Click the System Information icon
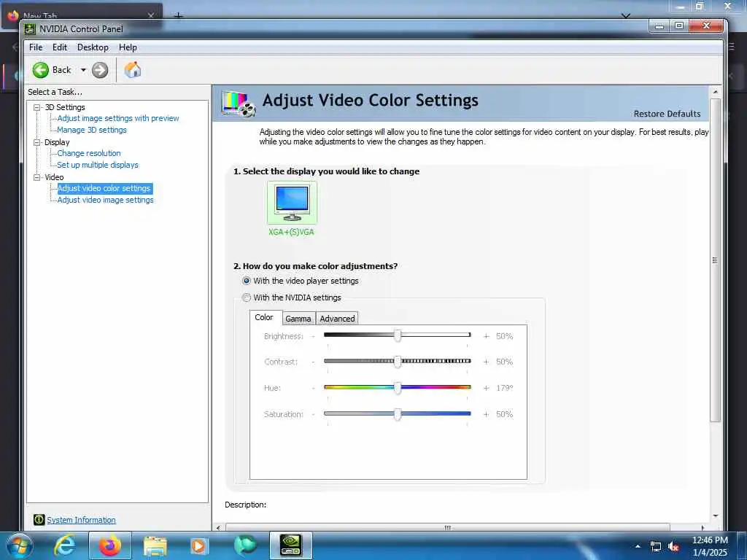747x560 pixels. pyautogui.click(x=39, y=520)
